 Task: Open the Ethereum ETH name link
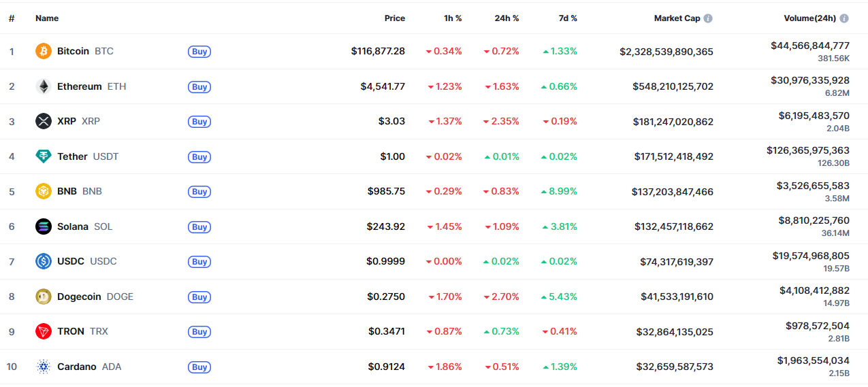[x=80, y=86]
